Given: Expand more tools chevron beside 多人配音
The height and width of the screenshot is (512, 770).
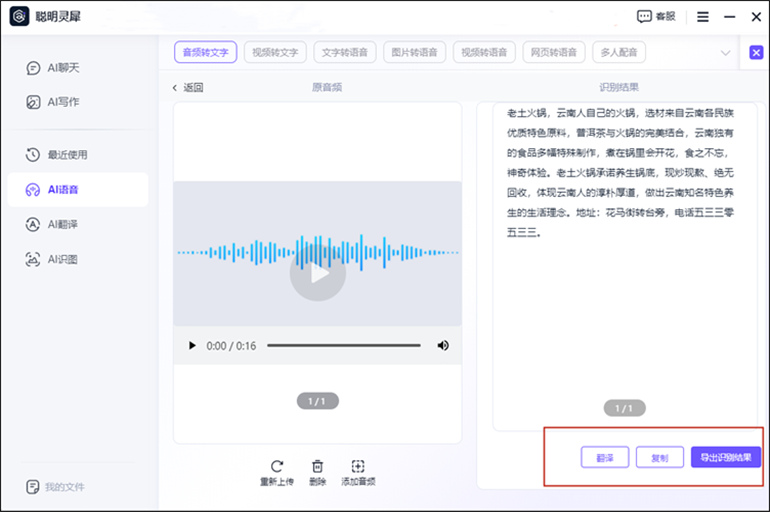Looking at the screenshot, I should (725, 53).
